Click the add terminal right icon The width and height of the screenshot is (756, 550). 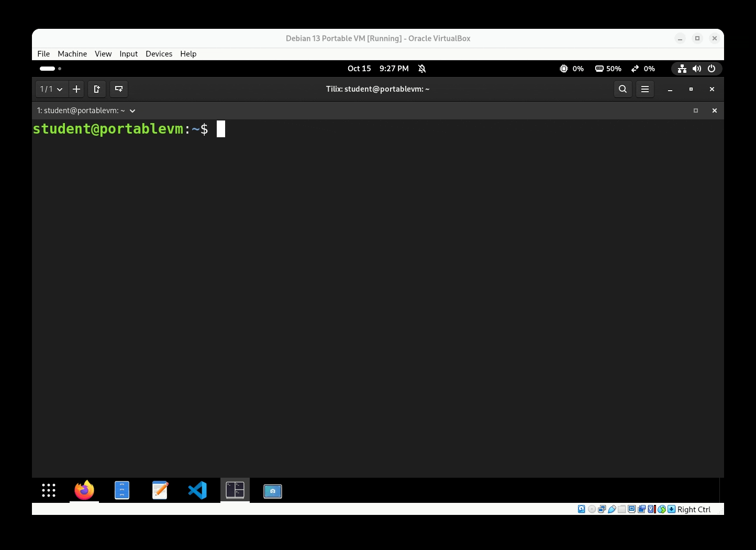(x=97, y=89)
